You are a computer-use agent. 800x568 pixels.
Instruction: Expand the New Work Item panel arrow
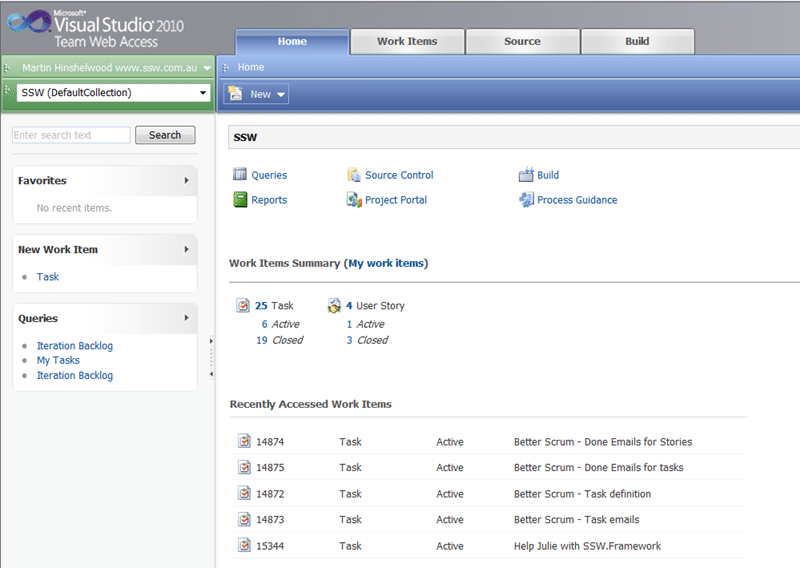186,249
